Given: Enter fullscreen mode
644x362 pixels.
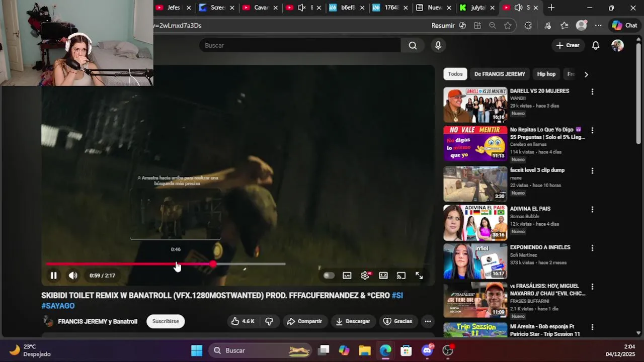Looking at the screenshot, I should [419, 276].
